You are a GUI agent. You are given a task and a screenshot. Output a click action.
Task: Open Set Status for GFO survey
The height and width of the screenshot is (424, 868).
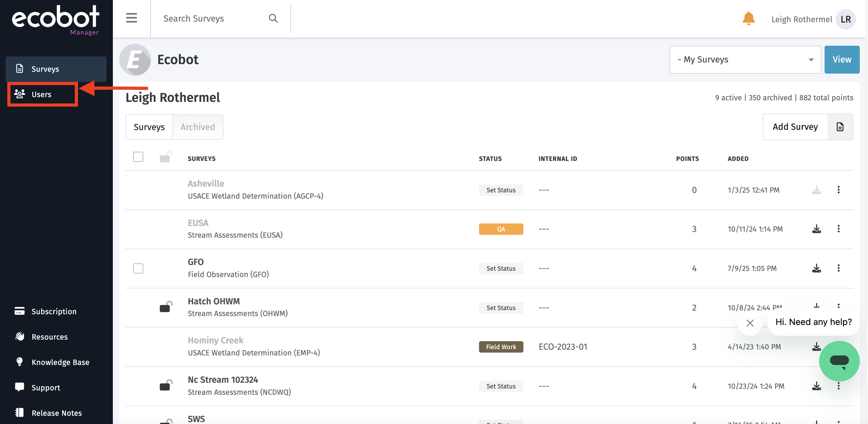(x=501, y=268)
